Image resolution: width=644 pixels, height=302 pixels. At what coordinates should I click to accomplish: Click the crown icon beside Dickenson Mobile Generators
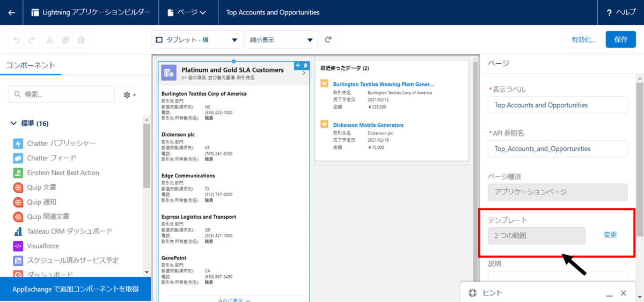tap(324, 124)
